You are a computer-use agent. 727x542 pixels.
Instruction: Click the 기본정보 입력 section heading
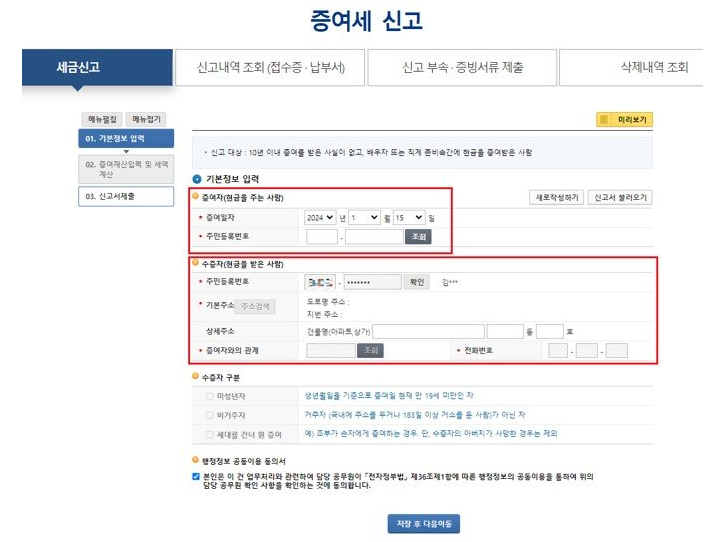click(x=232, y=179)
